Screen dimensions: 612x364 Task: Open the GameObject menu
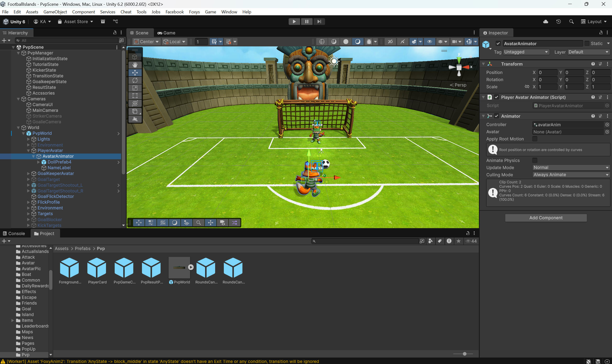(x=55, y=12)
